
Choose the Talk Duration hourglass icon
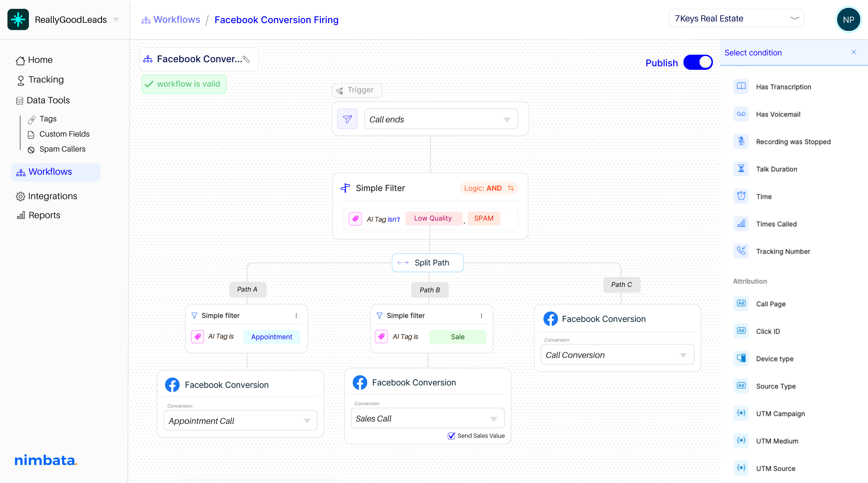coord(741,169)
